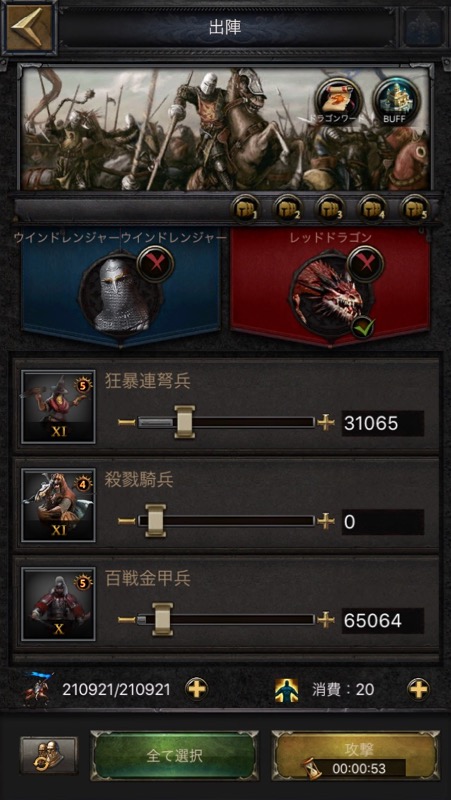451x800 pixels.
Task: Select formation preset slot 3
Action: pyautogui.click(x=331, y=208)
